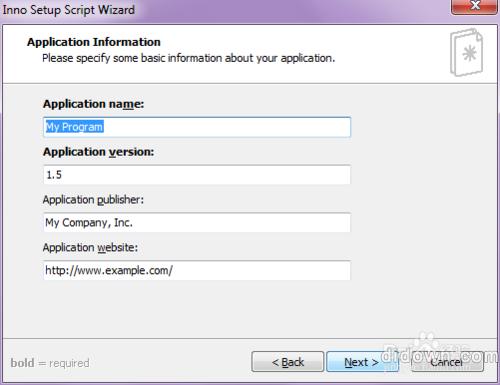
Task: Click the 'My Company, Inc.' text
Action: point(89,223)
